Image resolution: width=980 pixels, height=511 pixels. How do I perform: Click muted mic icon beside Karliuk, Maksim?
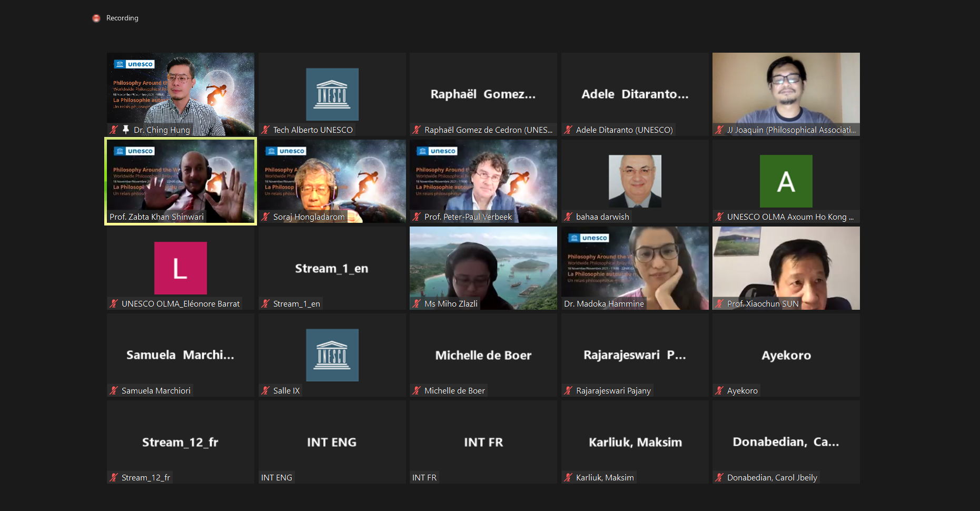568,477
